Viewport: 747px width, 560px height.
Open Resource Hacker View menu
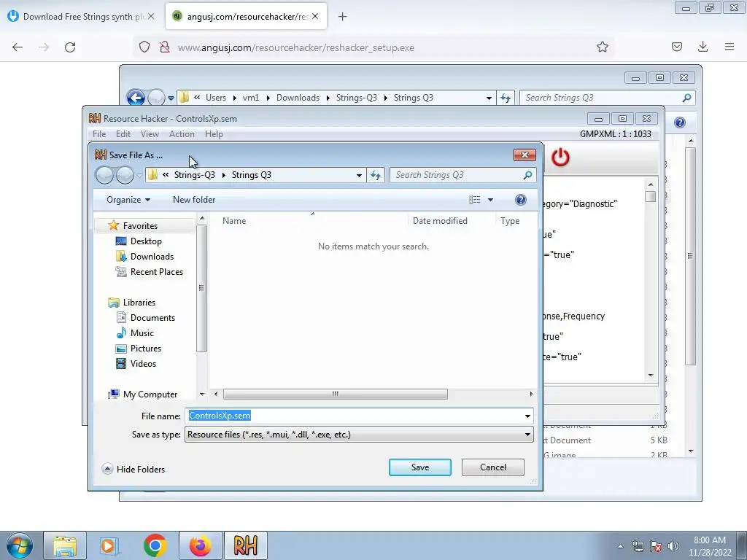pyautogui.click(x=150, y=134)
